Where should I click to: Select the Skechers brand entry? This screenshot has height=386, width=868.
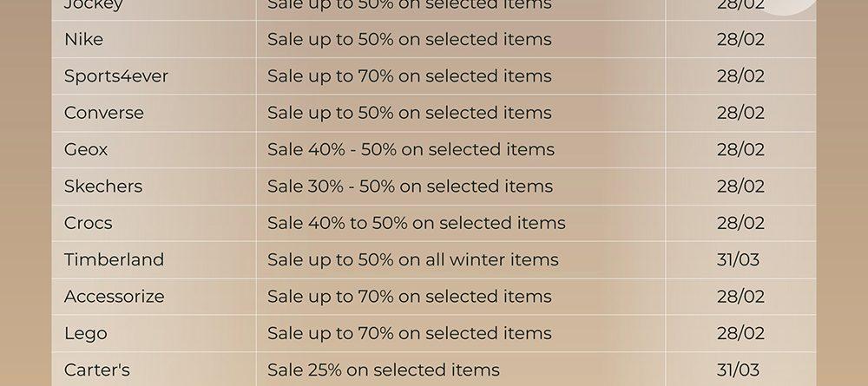coord(103,186)
